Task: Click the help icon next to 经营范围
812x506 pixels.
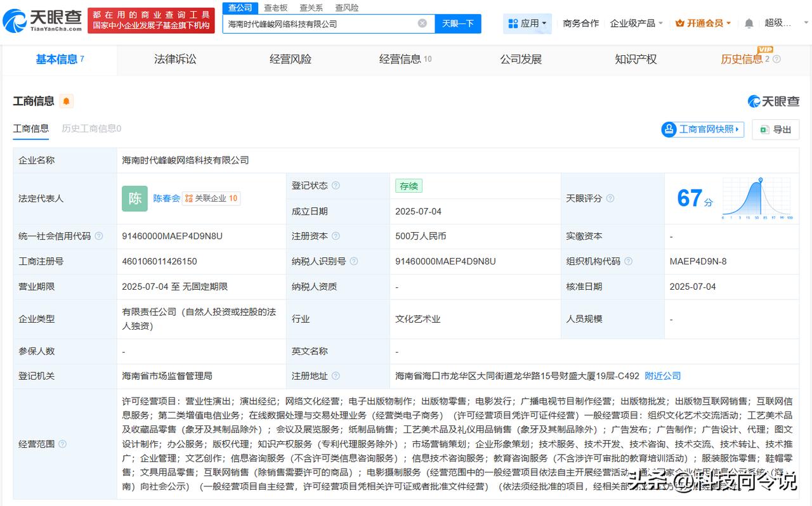Action: pyautogui.click(x=62, y=444)
